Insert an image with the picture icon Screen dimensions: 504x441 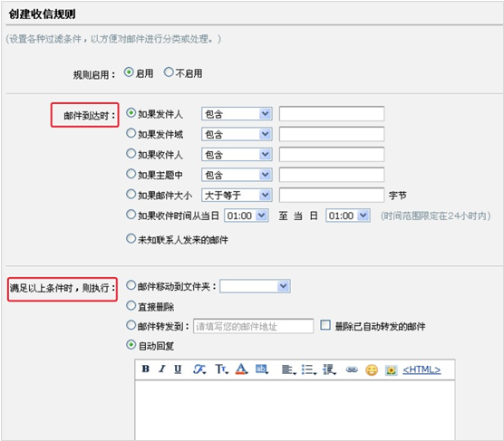392,370
